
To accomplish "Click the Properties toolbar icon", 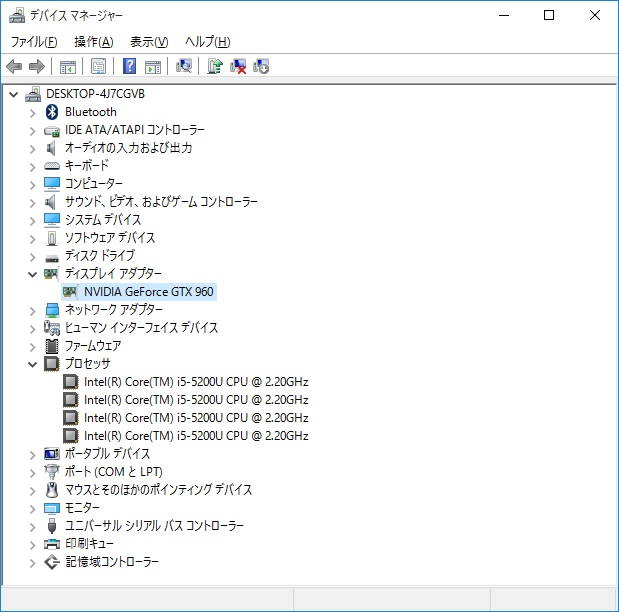I will pos(98,67).
